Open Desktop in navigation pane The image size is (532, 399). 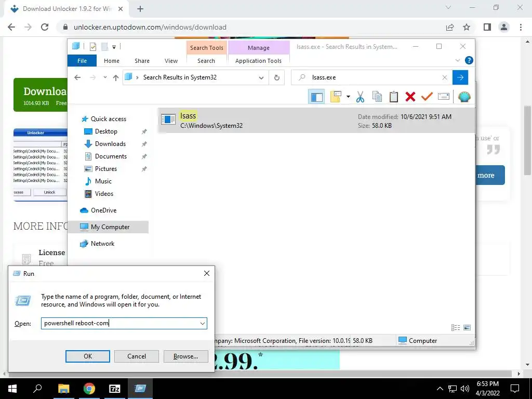(106, 131)
